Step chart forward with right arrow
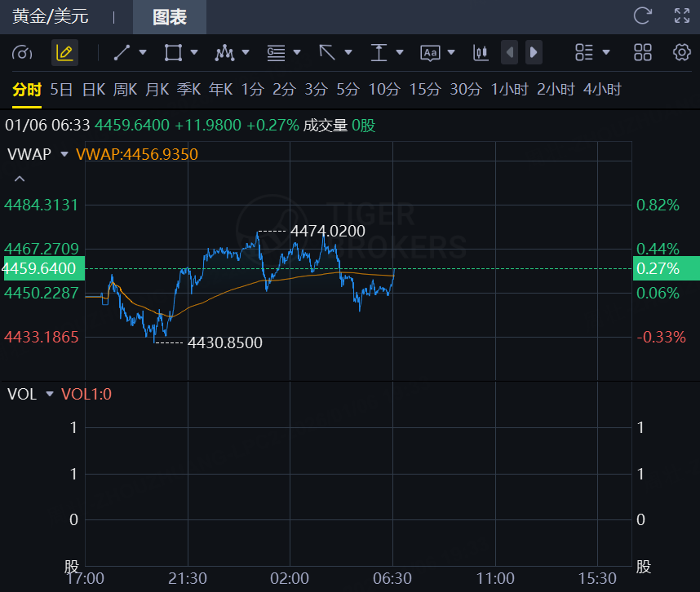 pos(534,53)
